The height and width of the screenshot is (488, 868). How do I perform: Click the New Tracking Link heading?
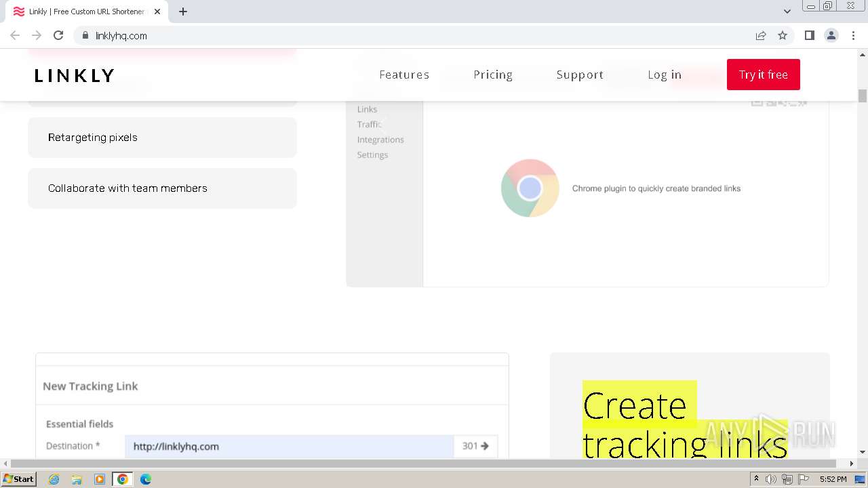[90, 386]
